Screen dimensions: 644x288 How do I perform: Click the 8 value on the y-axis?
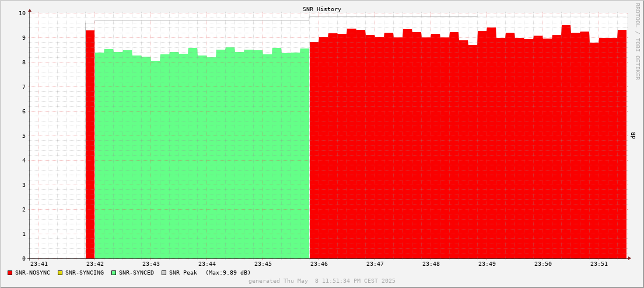pos(24,62)
